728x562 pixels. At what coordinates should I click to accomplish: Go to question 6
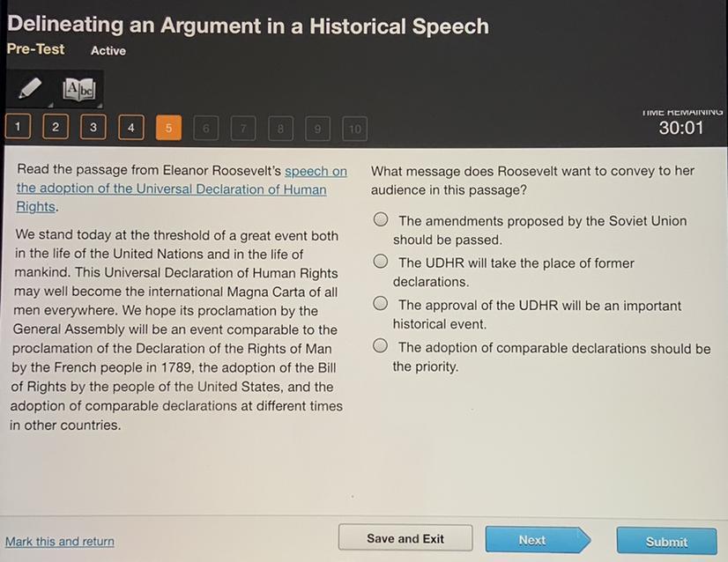[x=206, y=129]
